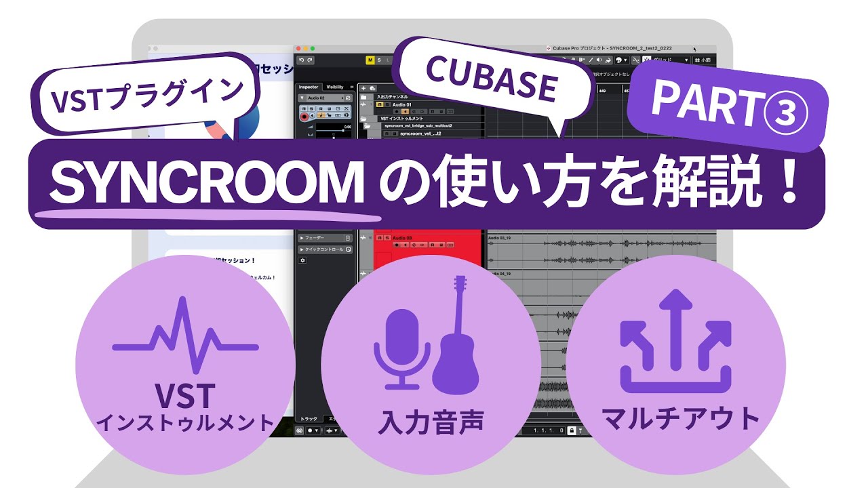The height and width of the screenshot is (488, 868).
Task: Select the Audio 01 track name
Action: [x=401, y=104]
